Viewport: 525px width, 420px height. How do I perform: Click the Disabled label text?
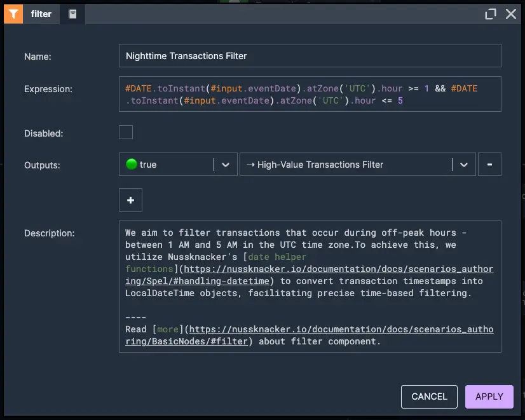click(x=43, y=133)
